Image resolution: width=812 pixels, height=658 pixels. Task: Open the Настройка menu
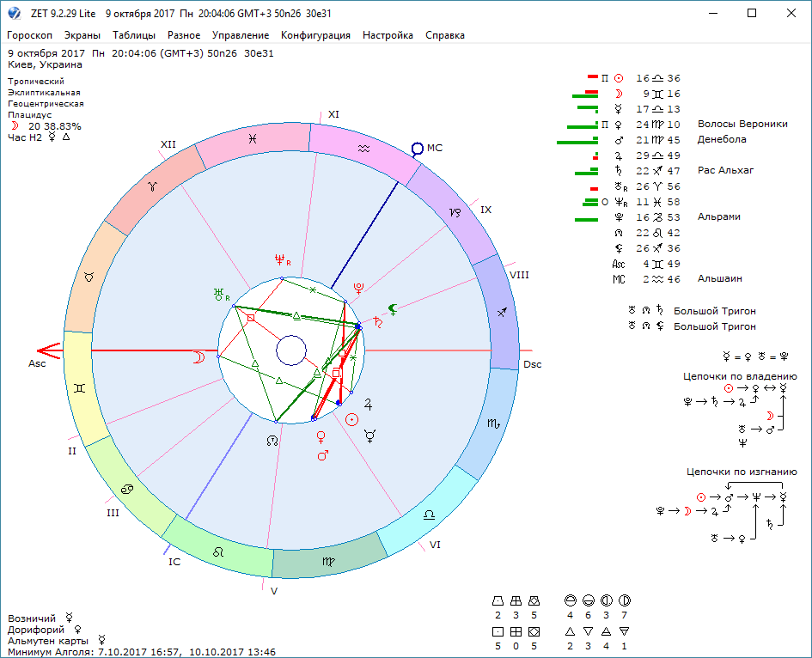(388, 35)
